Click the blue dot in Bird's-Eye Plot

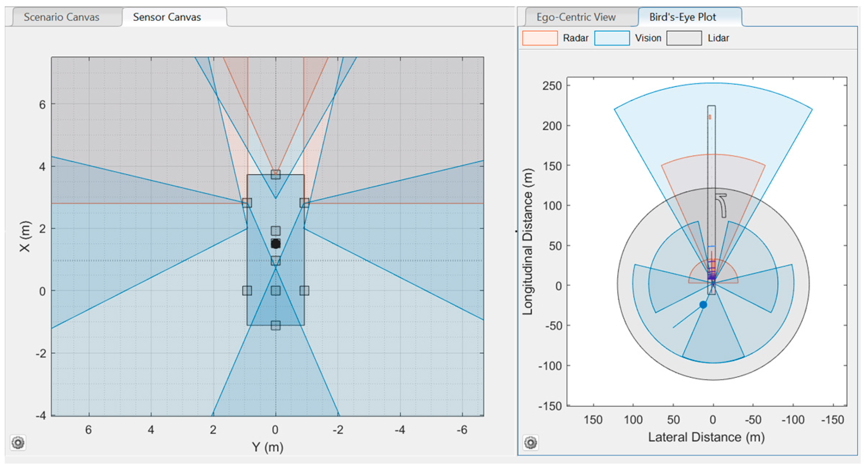[x=703, y=305]
